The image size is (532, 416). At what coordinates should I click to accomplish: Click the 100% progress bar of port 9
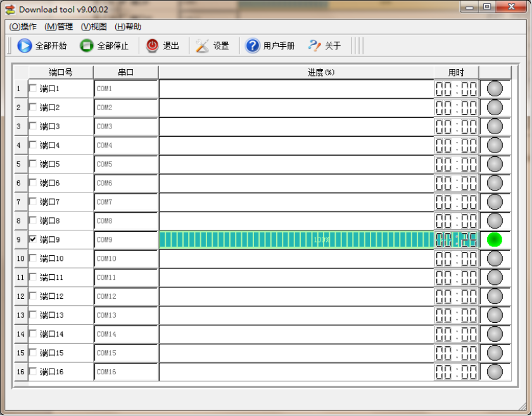pos(296,240)
